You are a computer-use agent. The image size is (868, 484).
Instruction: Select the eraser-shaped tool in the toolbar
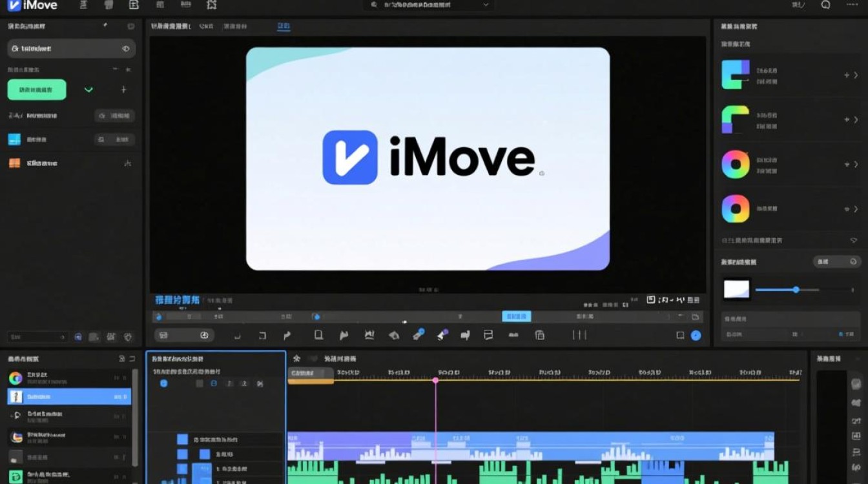click(x=393, y=335)
